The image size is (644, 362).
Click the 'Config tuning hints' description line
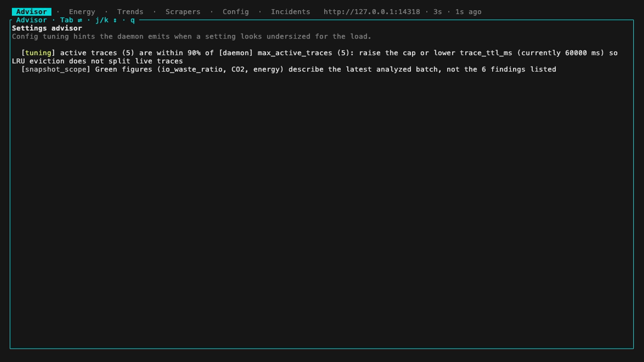(x=192, y=36)
